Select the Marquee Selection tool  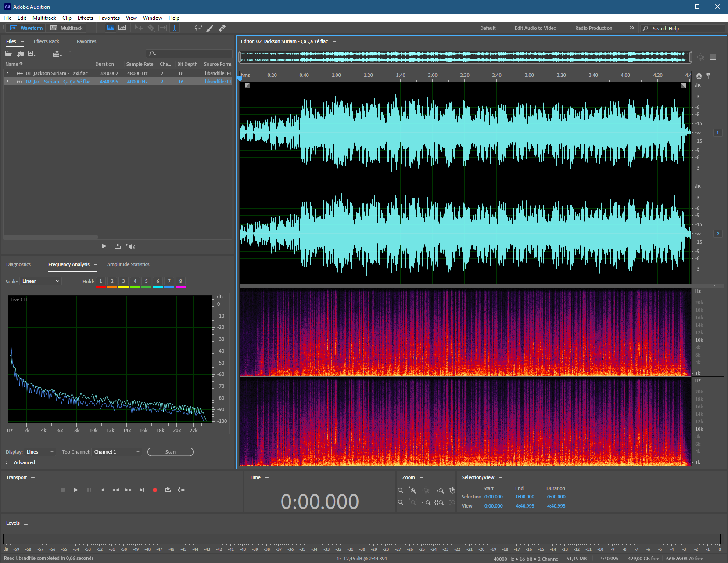tap(187, 28)
